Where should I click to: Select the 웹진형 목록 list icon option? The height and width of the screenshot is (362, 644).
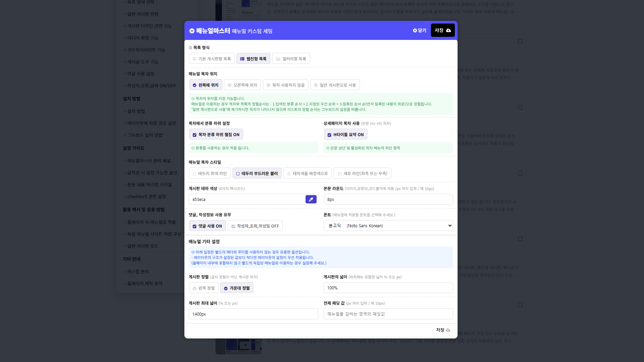coord(253,59)
